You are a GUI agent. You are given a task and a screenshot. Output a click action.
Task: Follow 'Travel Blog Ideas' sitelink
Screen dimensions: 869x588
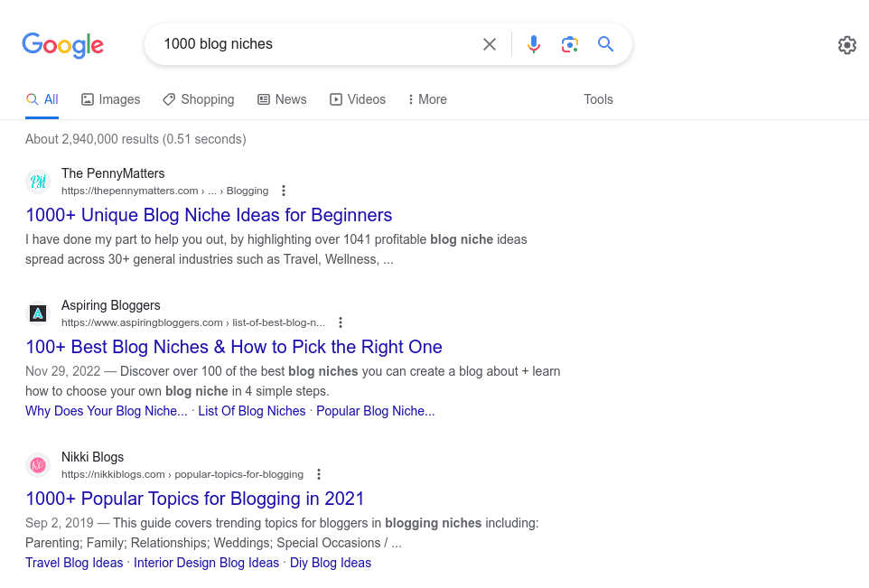74,563
